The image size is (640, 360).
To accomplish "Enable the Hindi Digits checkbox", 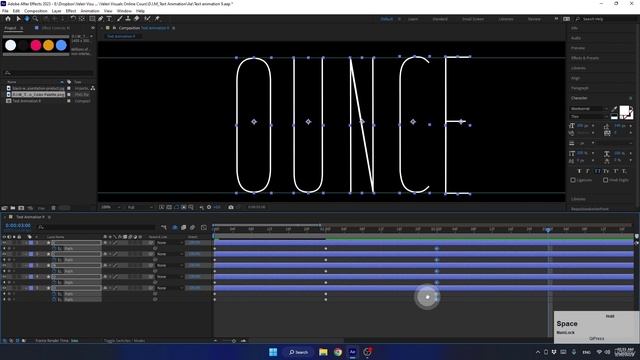I will (x=606, y=180).
